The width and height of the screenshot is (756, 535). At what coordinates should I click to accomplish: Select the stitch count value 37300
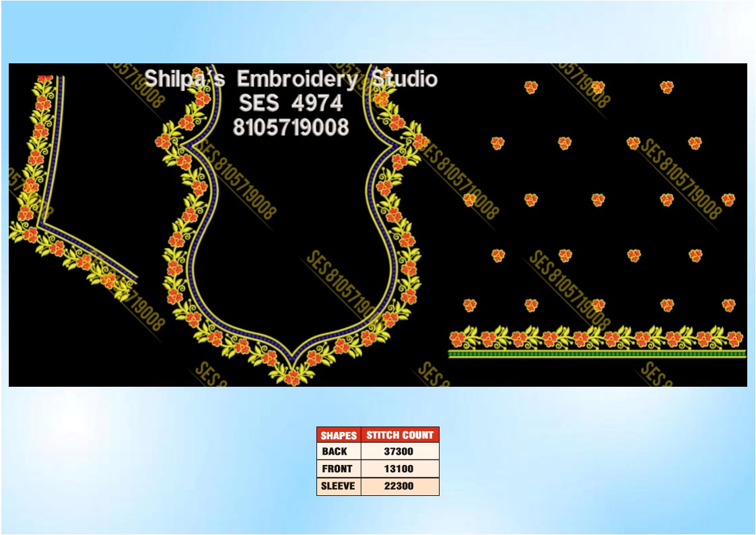pyautogui.click(x=399, y=451)
